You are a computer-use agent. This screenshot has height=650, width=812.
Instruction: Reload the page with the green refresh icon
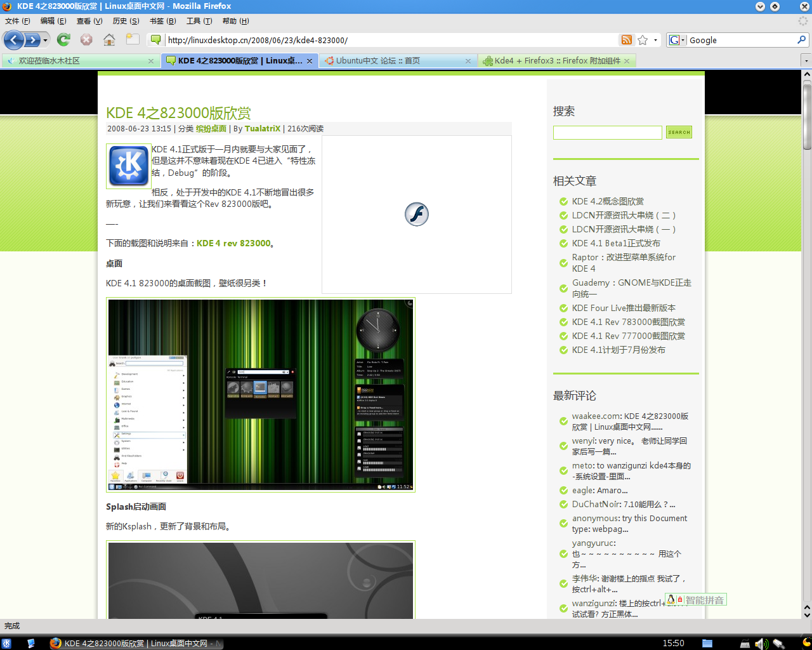(63, 40)
